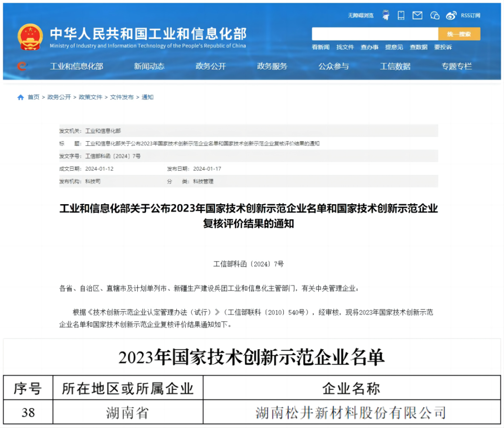Go to 首页 in breadcrumb

point(34,97)
